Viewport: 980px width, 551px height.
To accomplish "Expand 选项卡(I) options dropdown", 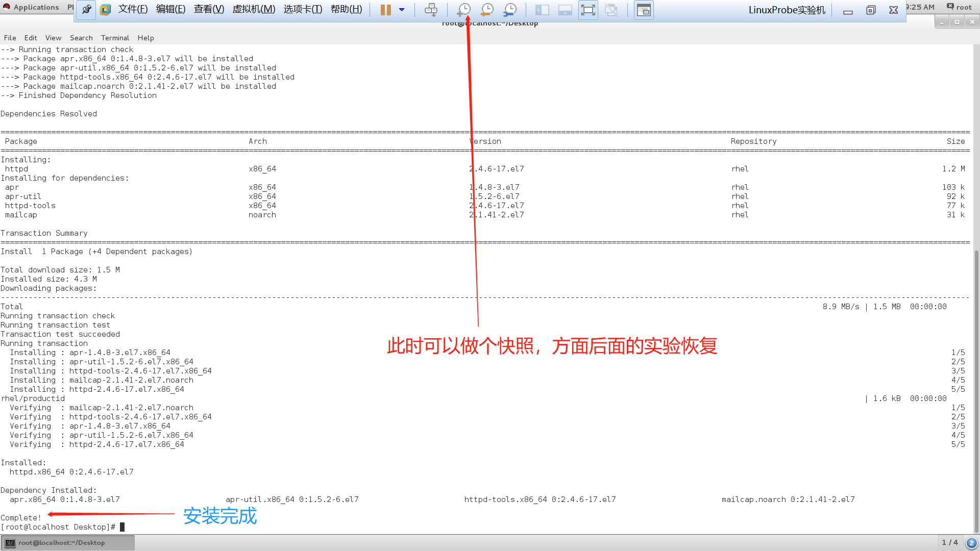I will tap(302, 9).
